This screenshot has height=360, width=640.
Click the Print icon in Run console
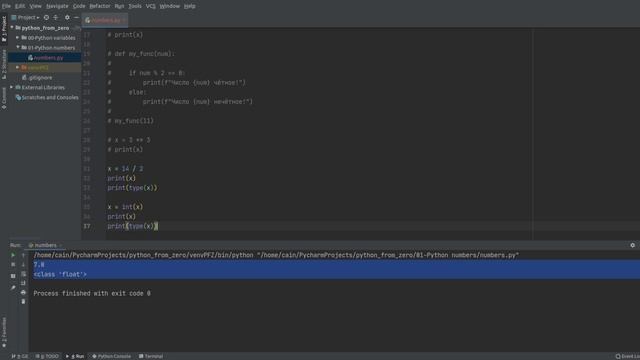click(x=23, y=292)
